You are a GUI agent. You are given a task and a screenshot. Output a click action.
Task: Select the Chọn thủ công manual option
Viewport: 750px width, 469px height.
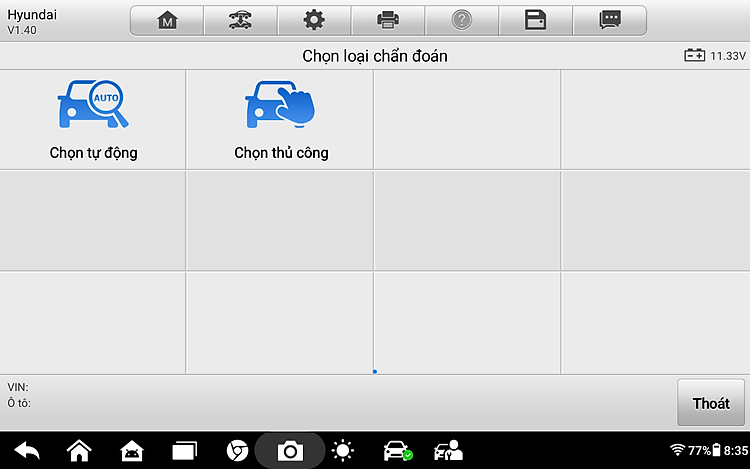280,120
